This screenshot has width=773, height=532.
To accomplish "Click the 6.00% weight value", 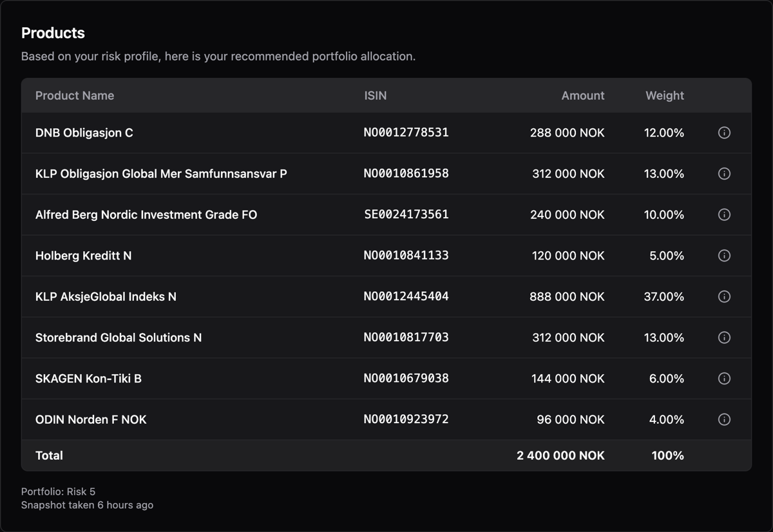I will [667, 379].
